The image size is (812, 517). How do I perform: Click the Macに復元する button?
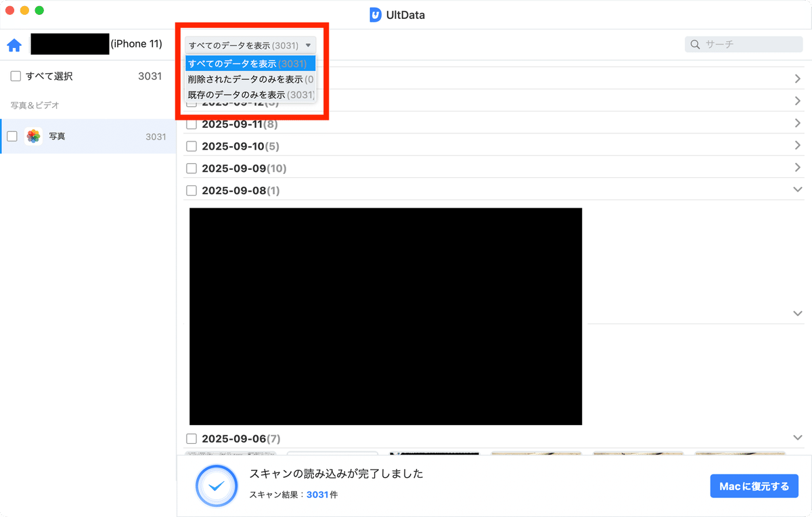tap(754, 486)
